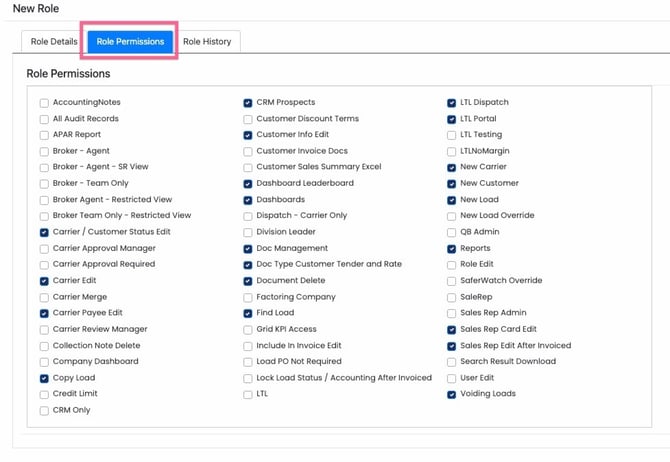Uncheck the Document Delete permission
Viewport: 670px width, 462px height.
click(248, 281)
